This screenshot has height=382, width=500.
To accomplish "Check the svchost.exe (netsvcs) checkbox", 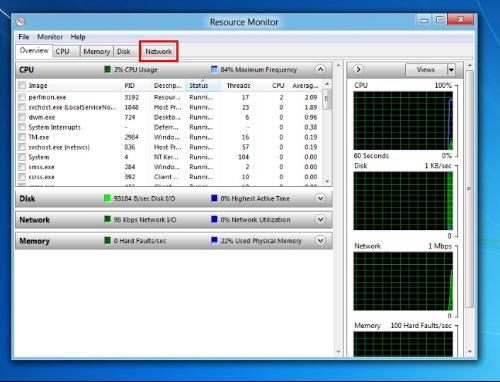I will click(22, 147).
